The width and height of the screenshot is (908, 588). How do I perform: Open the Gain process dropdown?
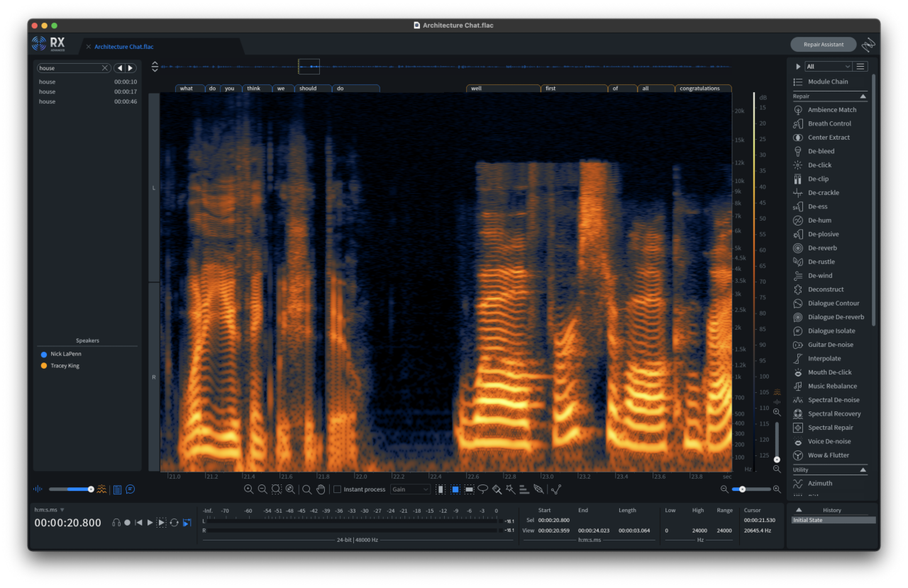[410, 489]
